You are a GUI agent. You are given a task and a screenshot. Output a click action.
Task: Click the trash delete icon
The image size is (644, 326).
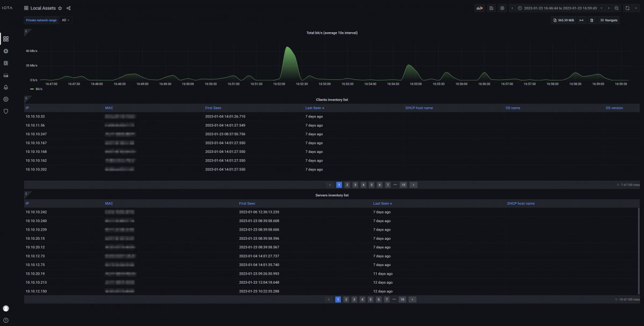pyautogui.click(x=591, y=20)
